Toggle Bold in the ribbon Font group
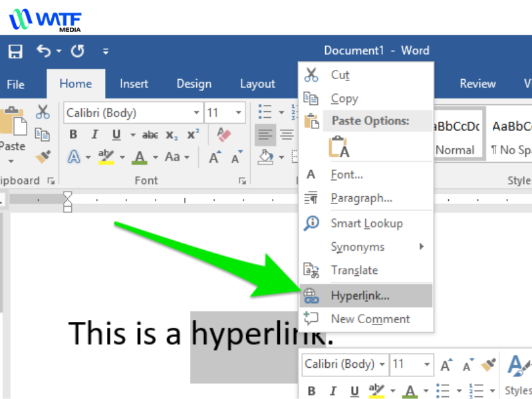The height and width of the screenshot is (399, 532). click(x=73, y=135)
